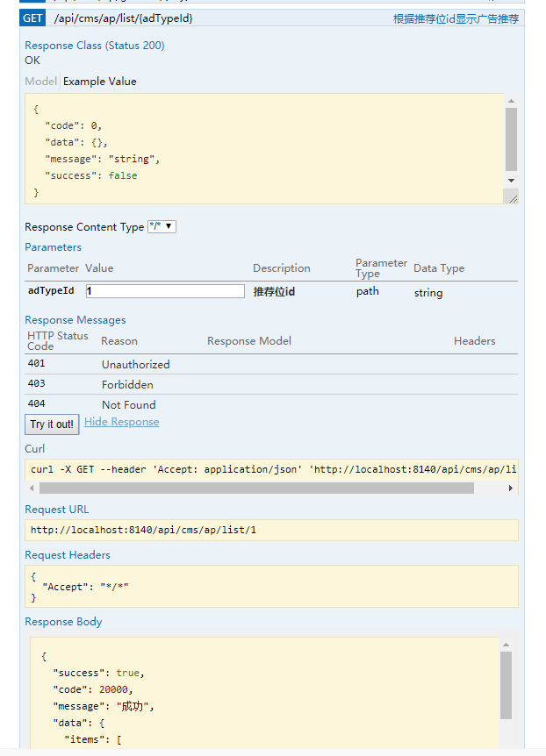Click the down arrow on the example value scrollbar
The width and height of the screenshot is (546, 756).
pyautogui.click(x=509, y=181)
